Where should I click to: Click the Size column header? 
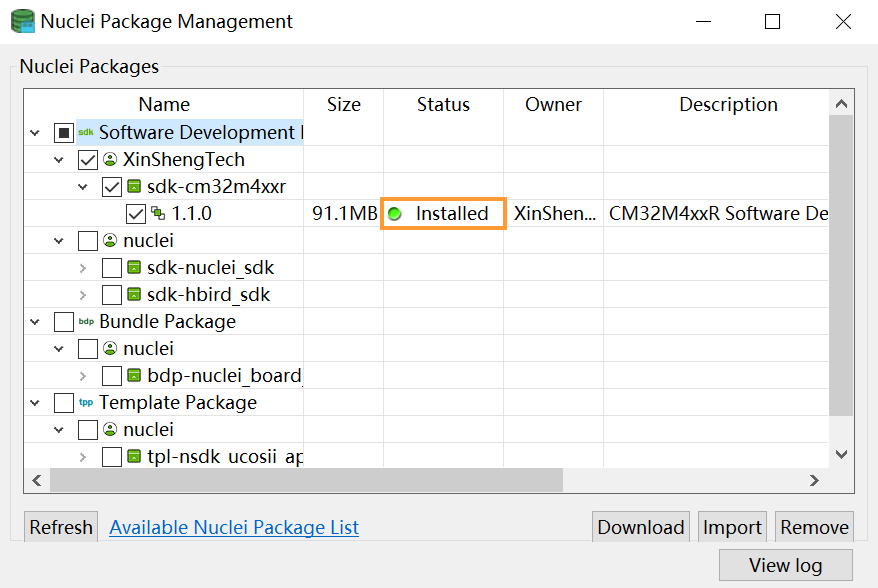tap(343, 104)
